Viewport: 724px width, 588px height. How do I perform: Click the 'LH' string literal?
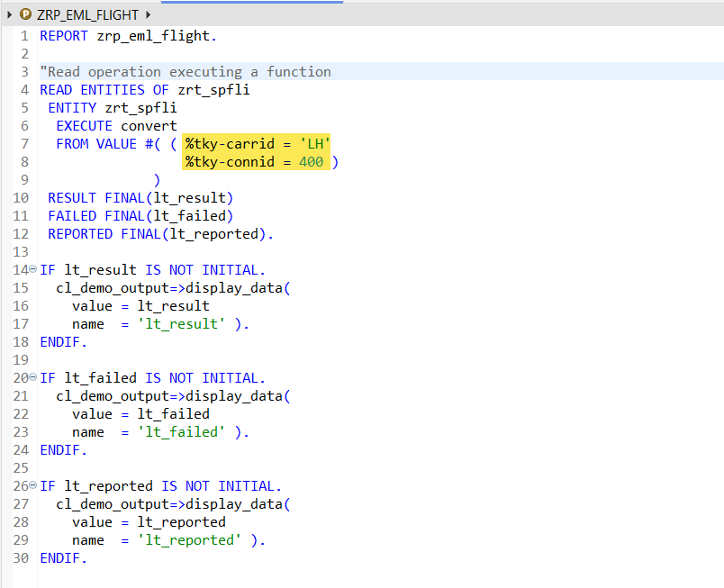(315, 143)
